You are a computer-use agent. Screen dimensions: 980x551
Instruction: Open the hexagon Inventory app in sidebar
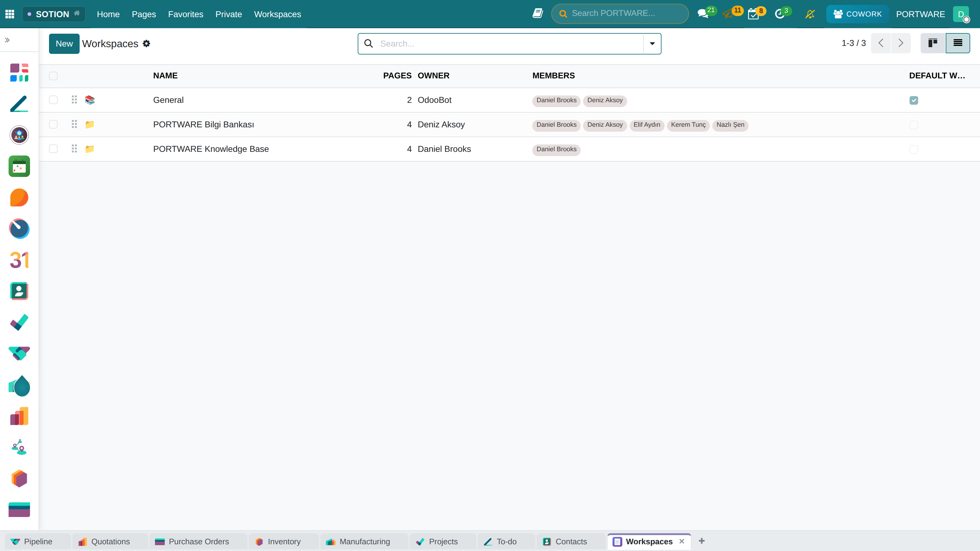(19, 478)
